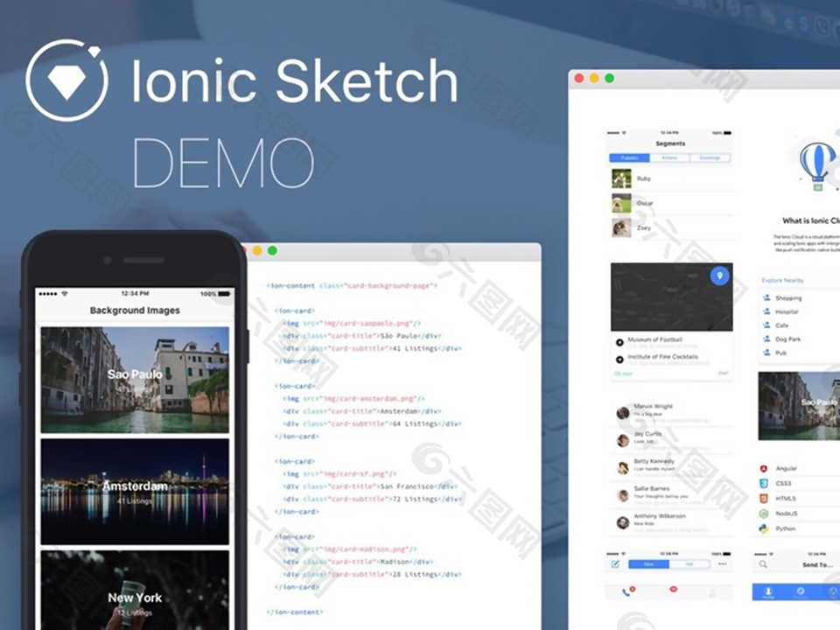Image resolution: width=840 pixels, height=630 pixels.
Task: Tap the phone calls tab icon with badge
Action: point(627,592)
